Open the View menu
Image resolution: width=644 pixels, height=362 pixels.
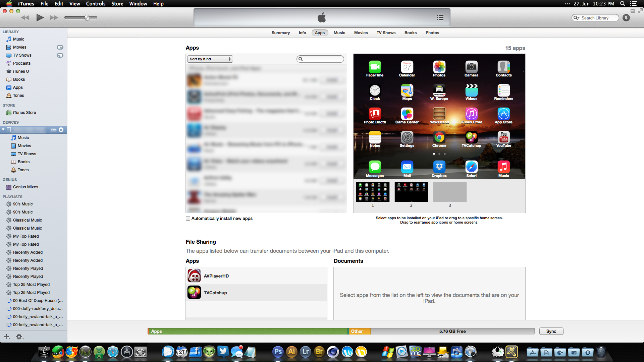[x=74, y=4]
